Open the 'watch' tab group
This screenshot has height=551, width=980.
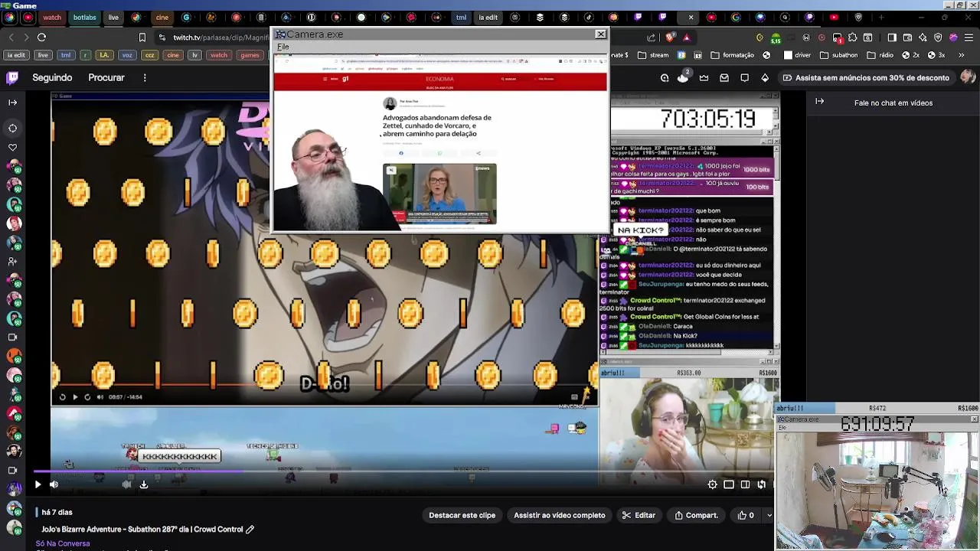52,17
